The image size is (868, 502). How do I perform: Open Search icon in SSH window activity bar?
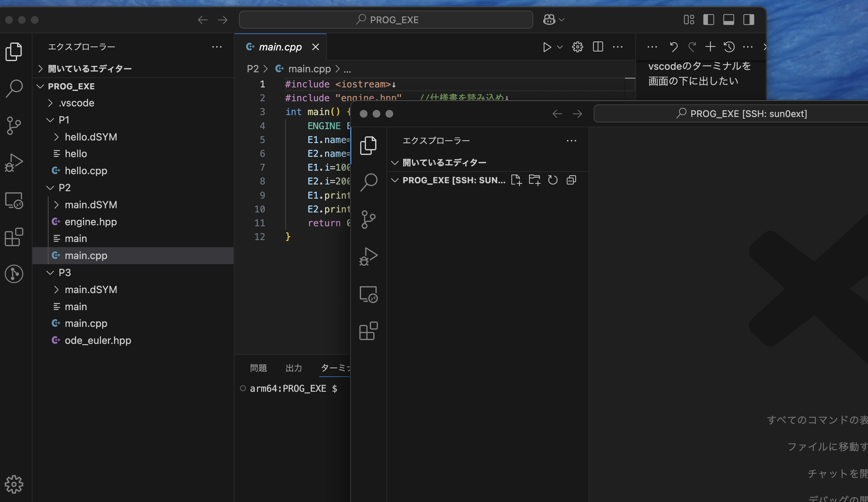tap(368, 183)
